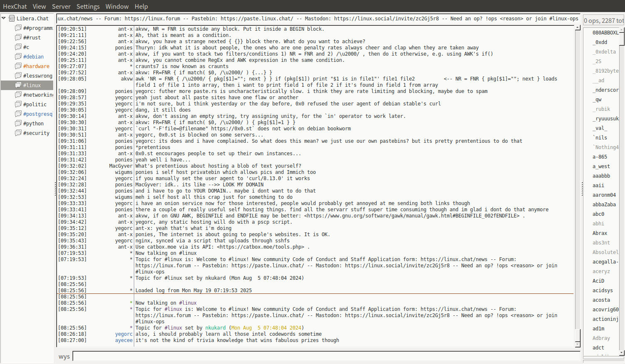This screenshot has width=625, height=364.
Task: Select user abs3nt in user list
Action: 601,243
